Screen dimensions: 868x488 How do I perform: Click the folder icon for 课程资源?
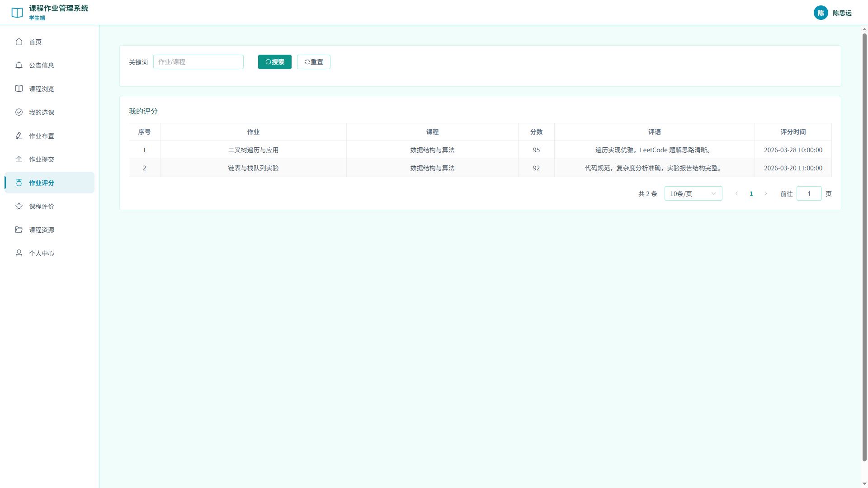point(19,230)
